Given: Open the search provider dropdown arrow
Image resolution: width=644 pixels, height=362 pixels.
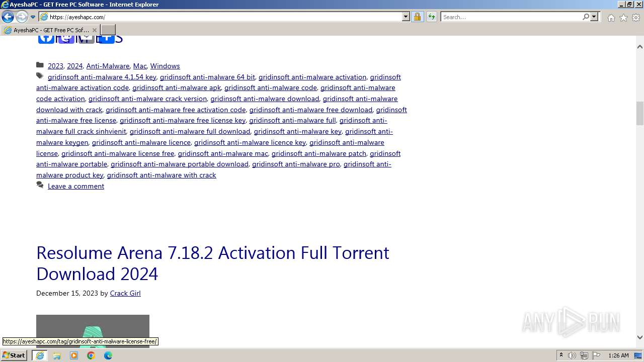Looking at the screenshot, I should coord(594,17).
